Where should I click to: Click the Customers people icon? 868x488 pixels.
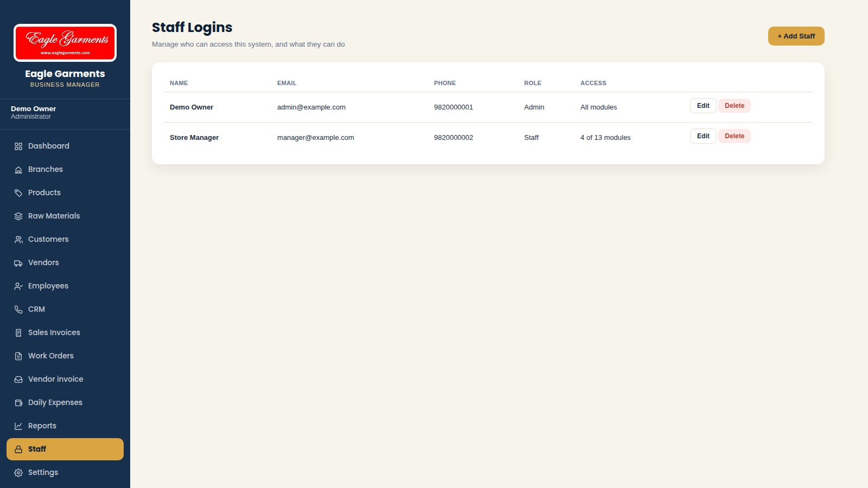(x=18, y=240)
